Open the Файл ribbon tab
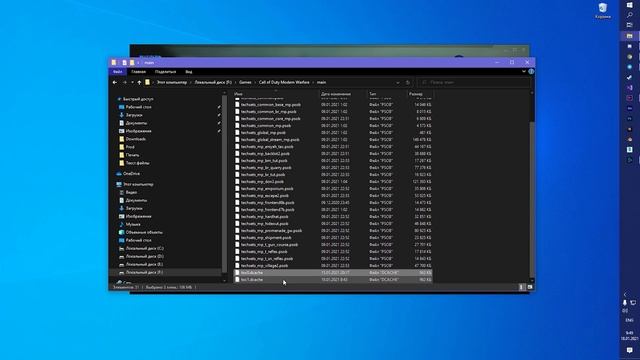 pos(118,72)
